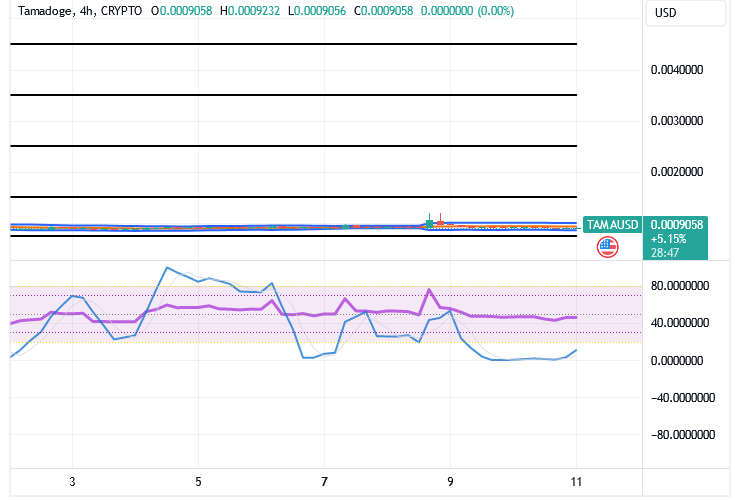Click the 0.0020000 price axis label

tap(677, 172)
